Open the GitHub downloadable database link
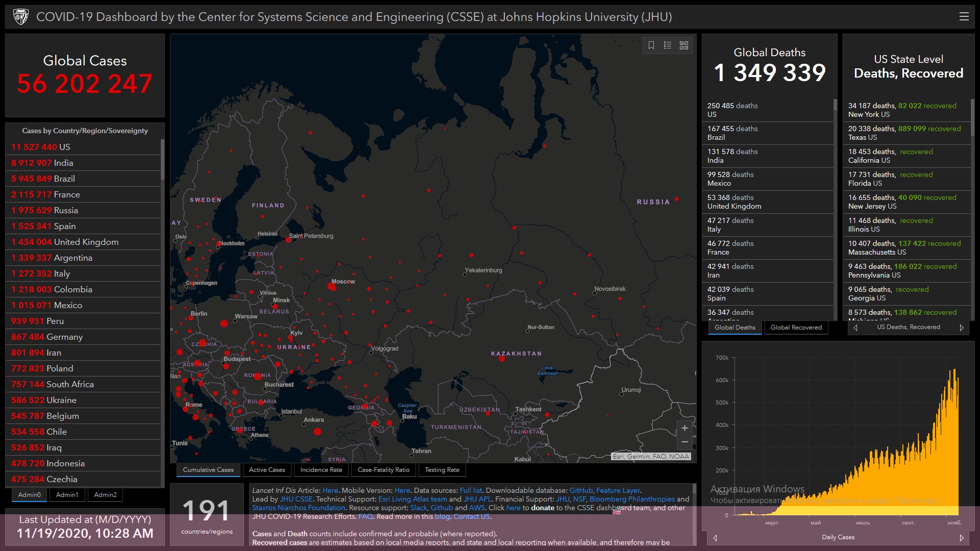 coord(581,490)
